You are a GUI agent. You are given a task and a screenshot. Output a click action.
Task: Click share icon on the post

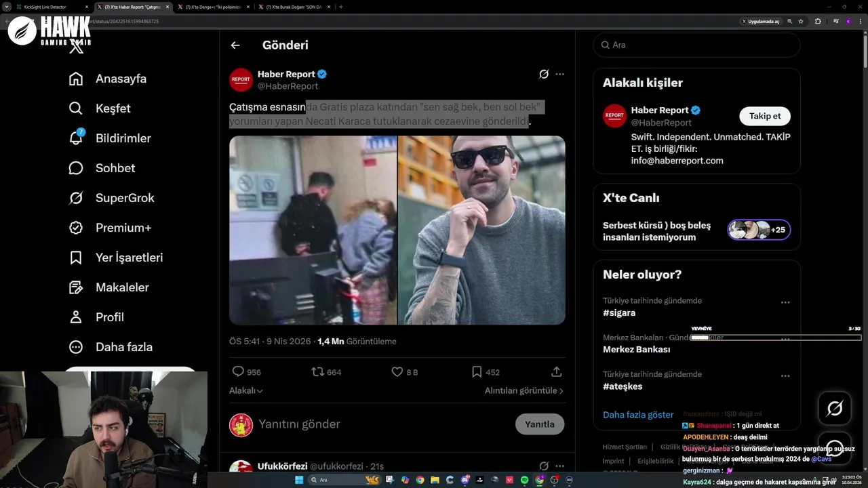pos(557,371)
